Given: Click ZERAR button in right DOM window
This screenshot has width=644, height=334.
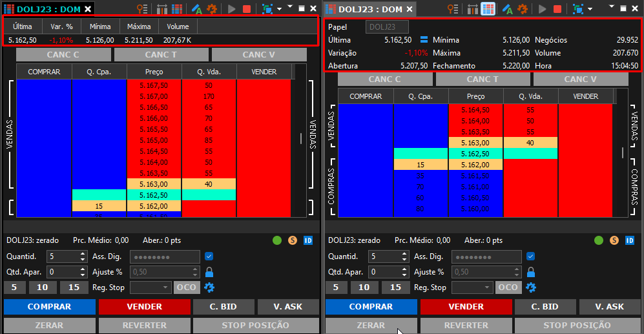Looking at the screenshot, I should coord(371,325).
